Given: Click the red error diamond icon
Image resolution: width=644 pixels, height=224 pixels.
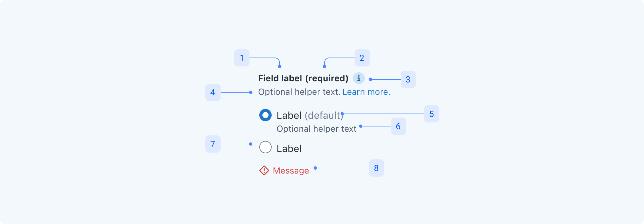Looking at the screenshot, I should 264,170.
